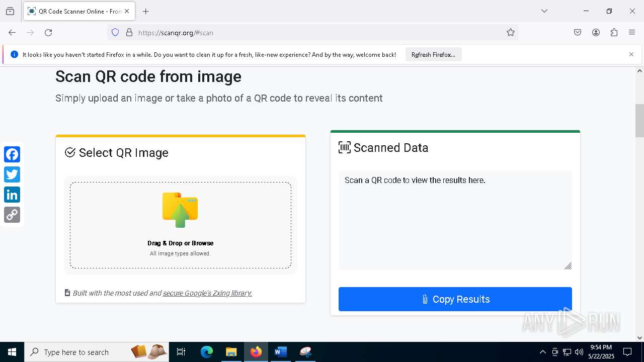This screenshot has width=644, height=362.
Task: Reload the current page
Action: tap(48, 33)
